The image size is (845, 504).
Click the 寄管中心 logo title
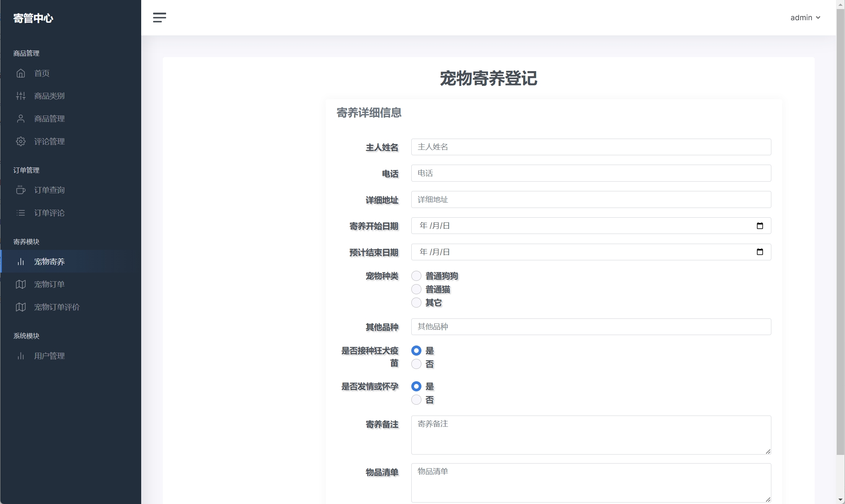pos(33,18)
